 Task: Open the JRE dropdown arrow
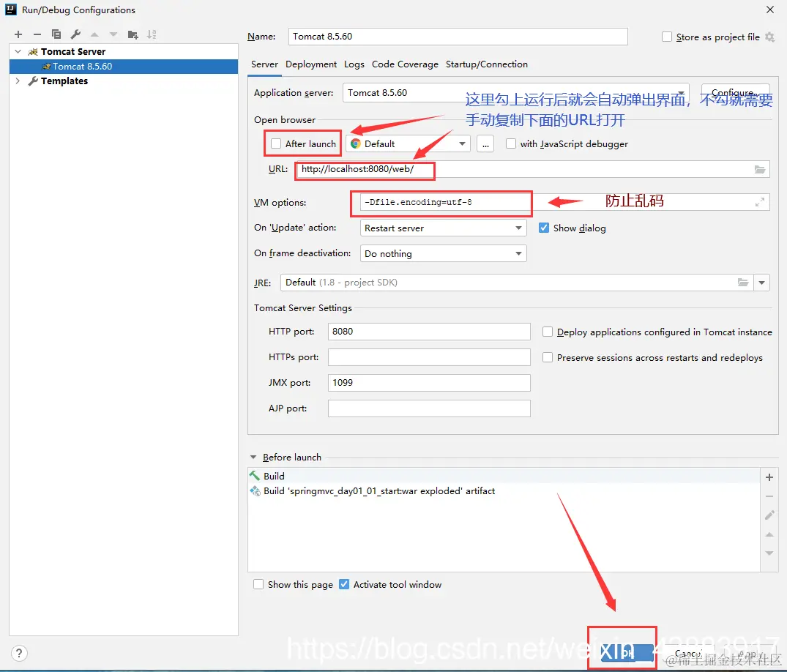point(762,283)
